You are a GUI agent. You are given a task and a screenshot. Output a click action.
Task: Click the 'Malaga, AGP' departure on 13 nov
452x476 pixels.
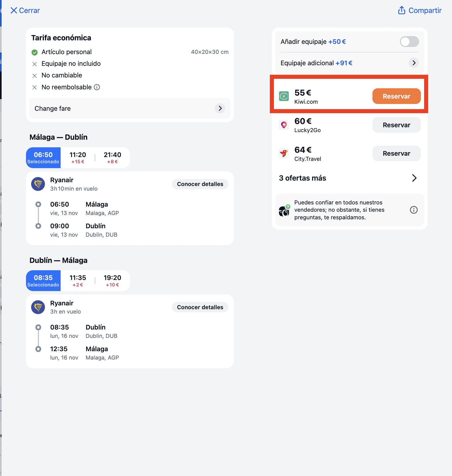pyautogui.click(x=102, y=213)
